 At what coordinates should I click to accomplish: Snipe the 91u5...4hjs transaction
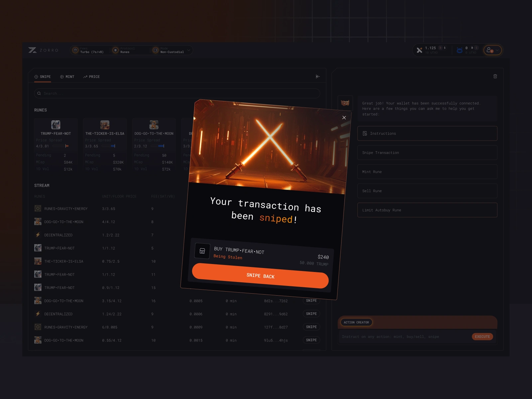coord(311,340)
